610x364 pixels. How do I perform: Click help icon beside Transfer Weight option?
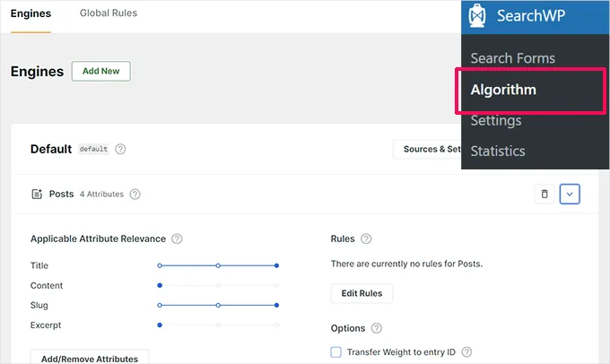coord(466,353)
